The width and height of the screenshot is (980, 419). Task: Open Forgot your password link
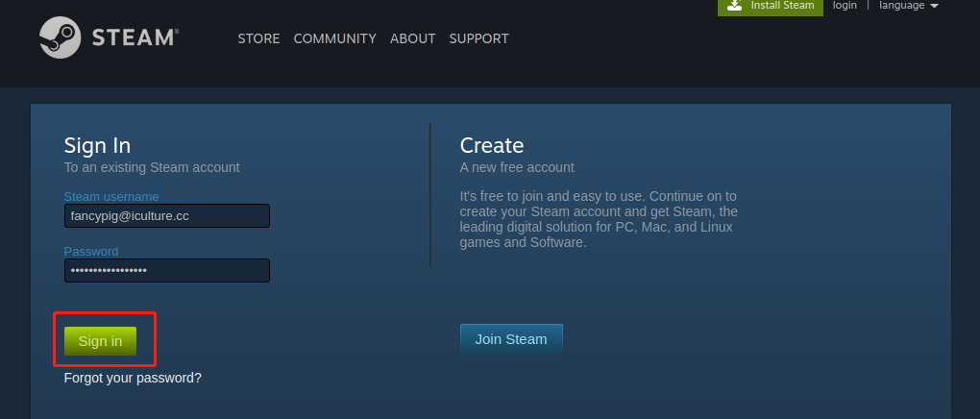coord(133,379)
